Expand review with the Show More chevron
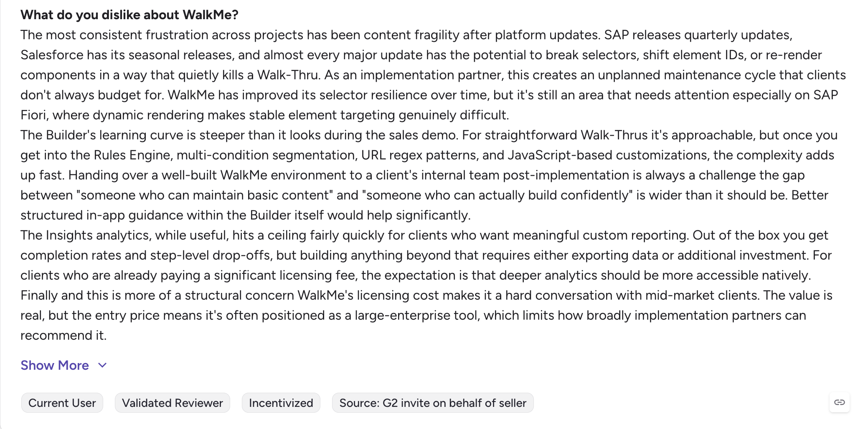 [x=102, y=366]
